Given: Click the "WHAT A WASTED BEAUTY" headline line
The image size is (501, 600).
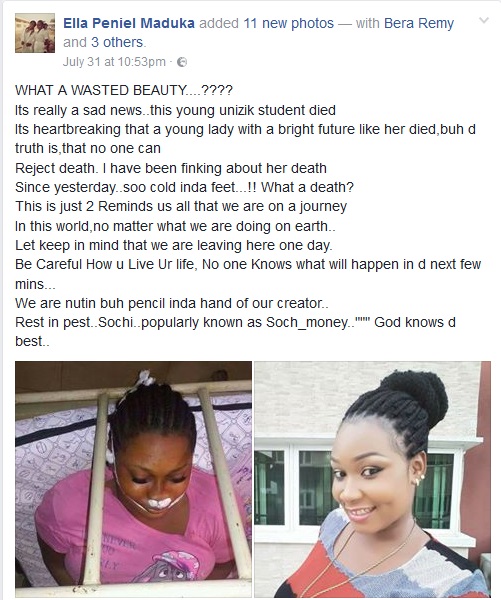Looking at the screenshot, I should point(124,90).
